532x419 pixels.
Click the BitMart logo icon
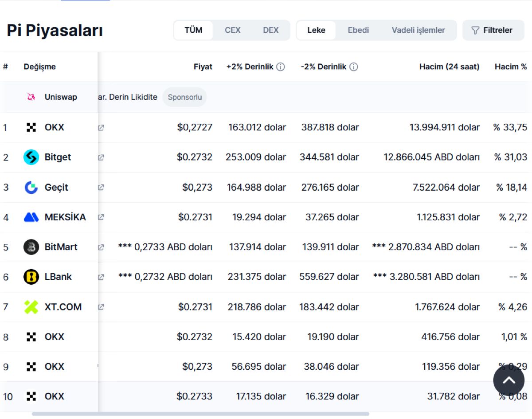(x=31, y=247)
